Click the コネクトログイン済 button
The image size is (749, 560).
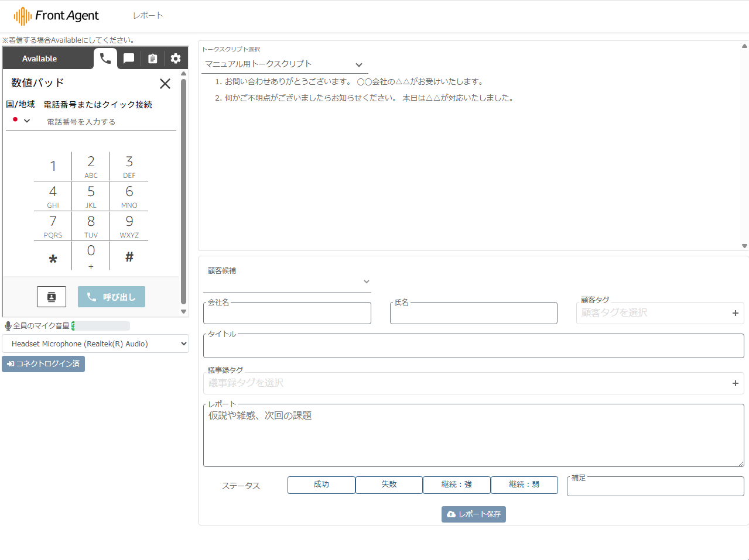pyautogui.click(x=43, y=364)
